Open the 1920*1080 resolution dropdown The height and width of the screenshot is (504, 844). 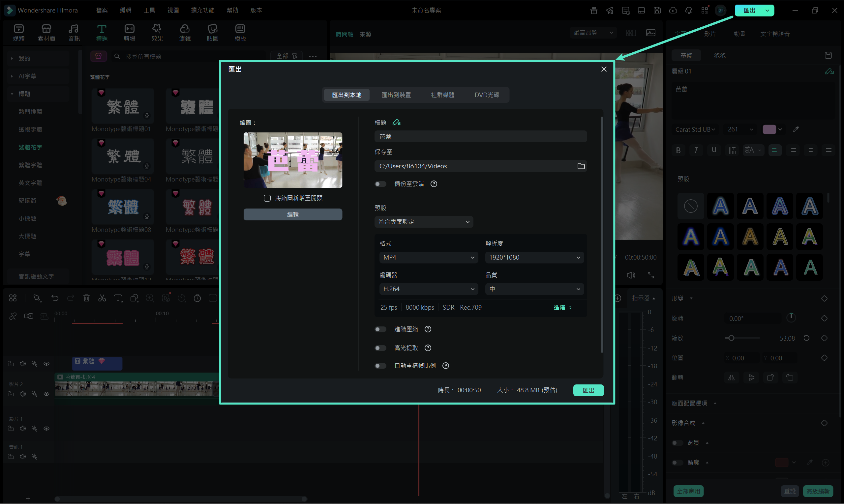534,257
